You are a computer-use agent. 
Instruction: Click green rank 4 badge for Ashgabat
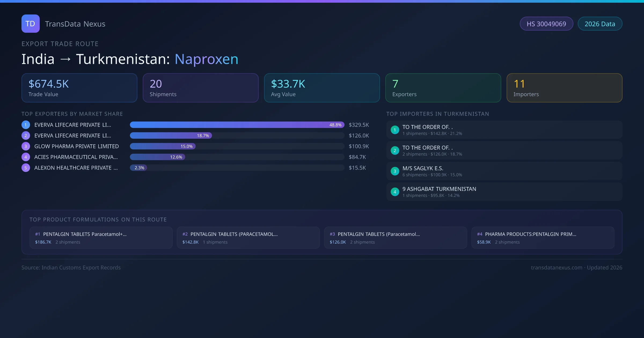click(395, 192)
